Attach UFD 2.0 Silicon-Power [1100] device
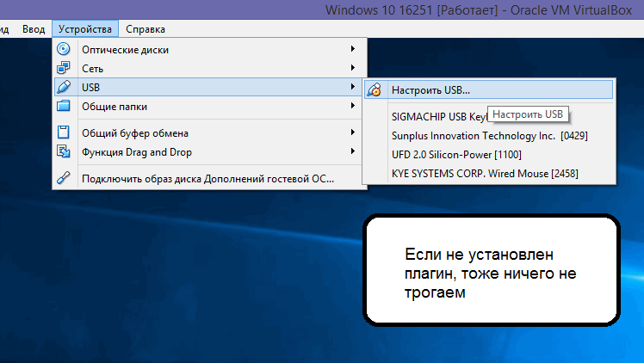This screenshot has width=644, height=363. point(488,154)
